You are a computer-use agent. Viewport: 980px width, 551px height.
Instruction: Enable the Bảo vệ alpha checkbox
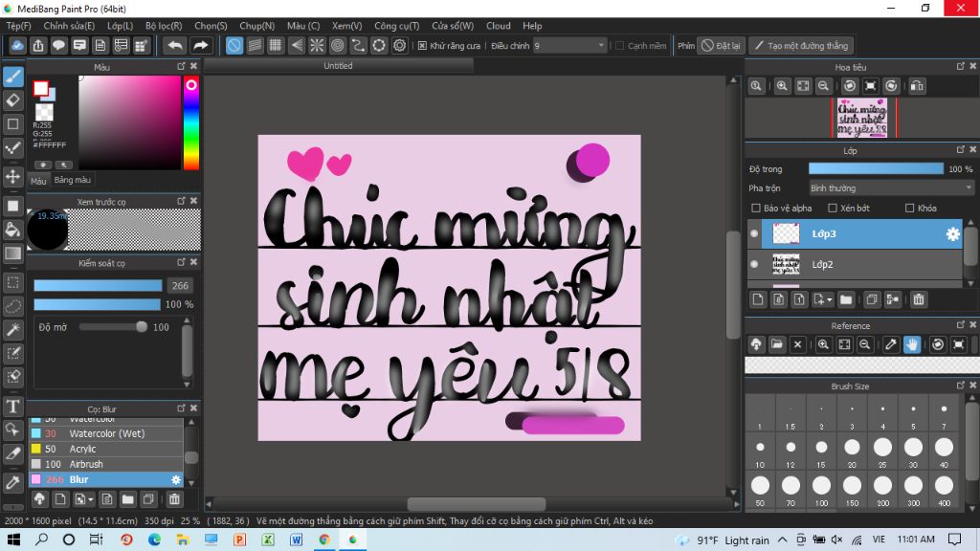tap(756, 208)
